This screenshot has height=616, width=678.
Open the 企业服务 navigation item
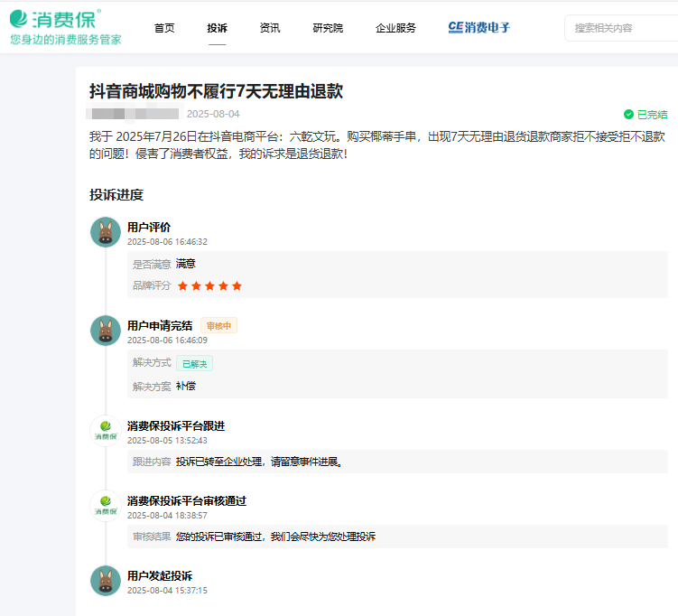395,28
